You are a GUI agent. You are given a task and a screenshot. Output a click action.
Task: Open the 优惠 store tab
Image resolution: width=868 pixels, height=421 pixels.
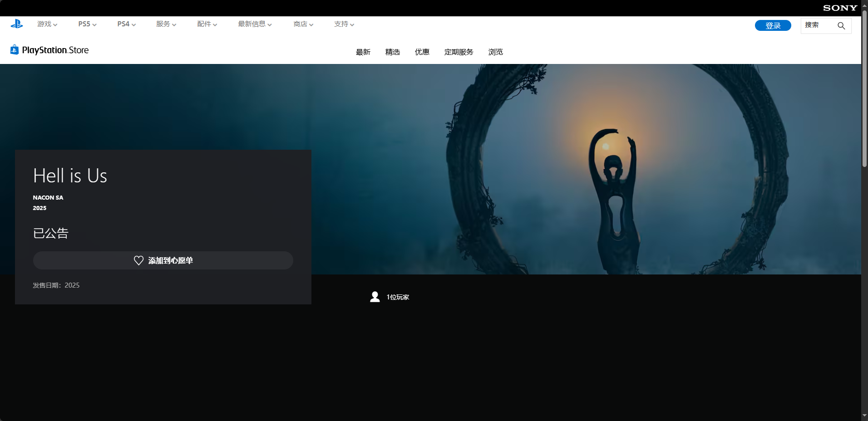click(422, 52)
